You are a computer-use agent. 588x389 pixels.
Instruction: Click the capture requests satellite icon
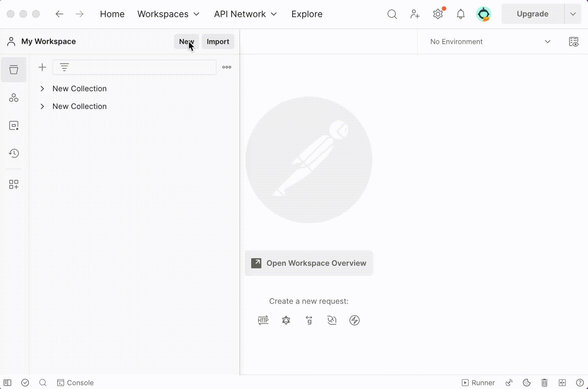tap(509, 383)
